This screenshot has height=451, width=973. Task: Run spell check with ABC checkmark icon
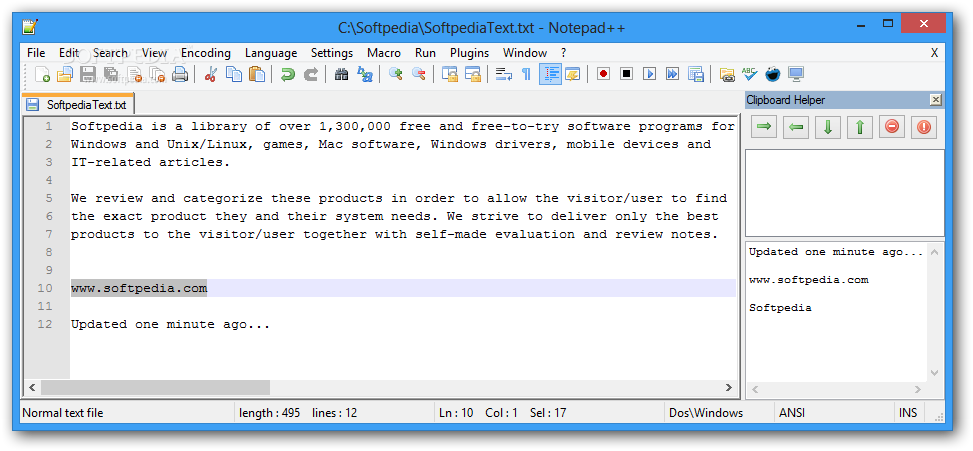pyautogui.click(x=750, y=74)
